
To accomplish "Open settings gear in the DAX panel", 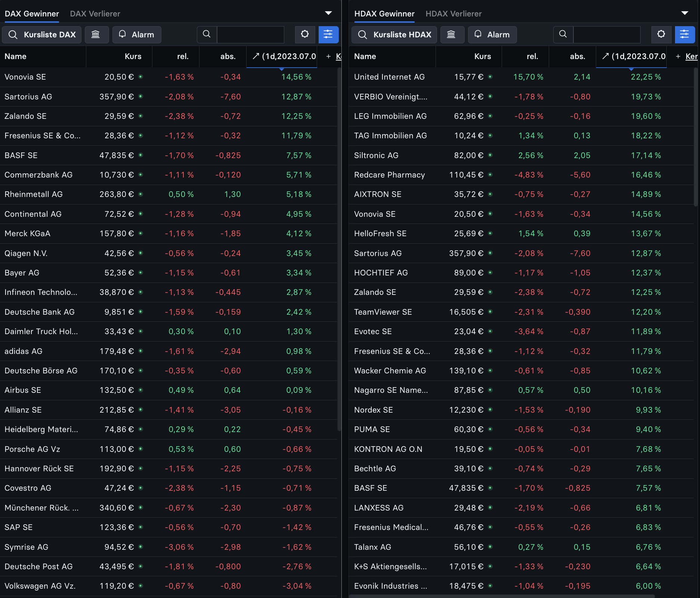I will pyautogui.click(x=305, y=34).
